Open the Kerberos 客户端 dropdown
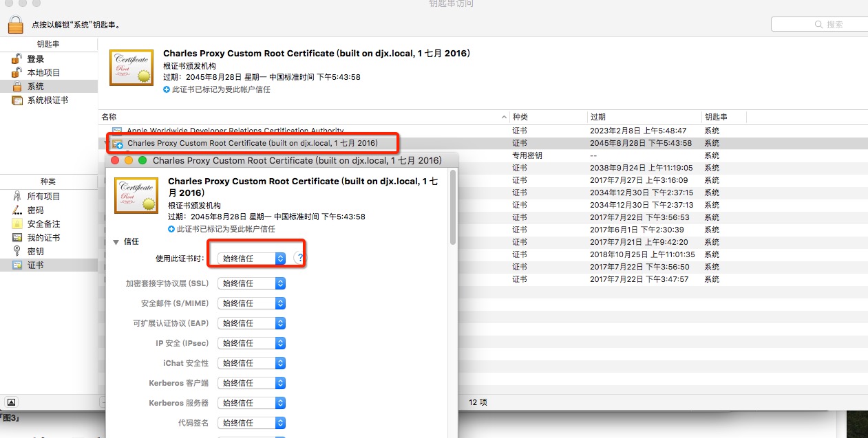This screenshot has width=868, height=438. (251, 383)
